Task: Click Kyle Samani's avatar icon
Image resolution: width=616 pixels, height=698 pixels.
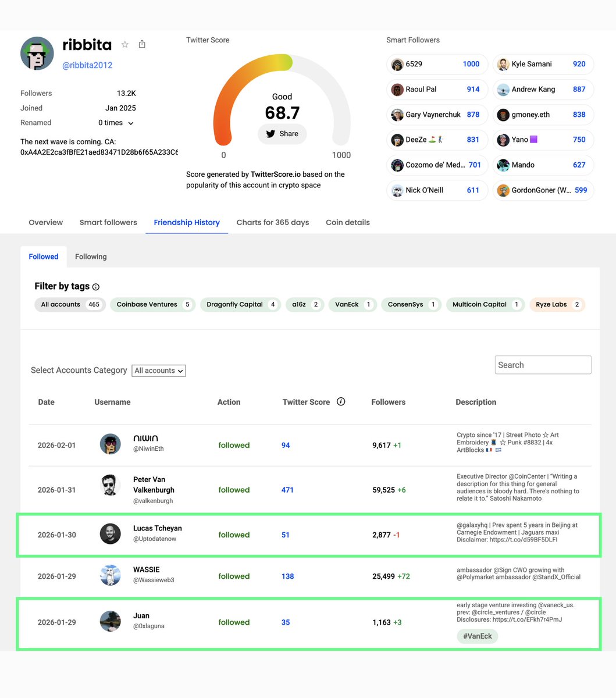Action: [x=504, y=65]
